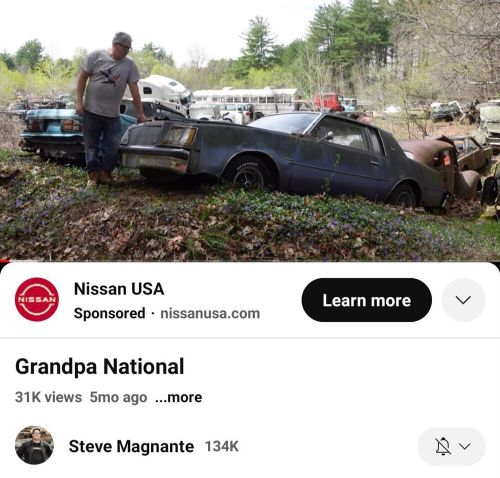Expand the video description via ...more

[x=179, y=397]
